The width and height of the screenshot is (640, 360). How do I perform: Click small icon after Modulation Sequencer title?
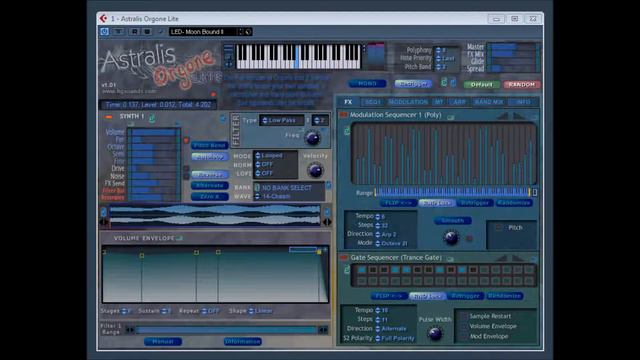(451, 117)
